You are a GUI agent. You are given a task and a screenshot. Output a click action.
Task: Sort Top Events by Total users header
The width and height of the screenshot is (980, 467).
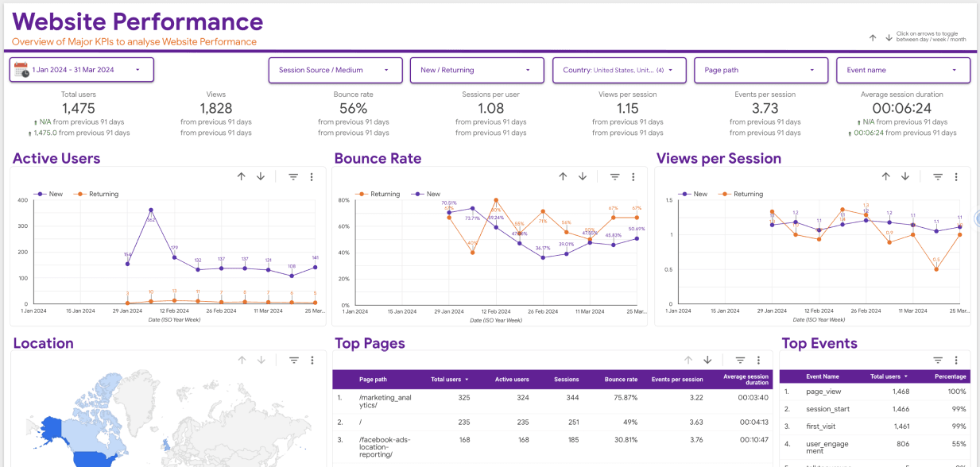point(889,376)
